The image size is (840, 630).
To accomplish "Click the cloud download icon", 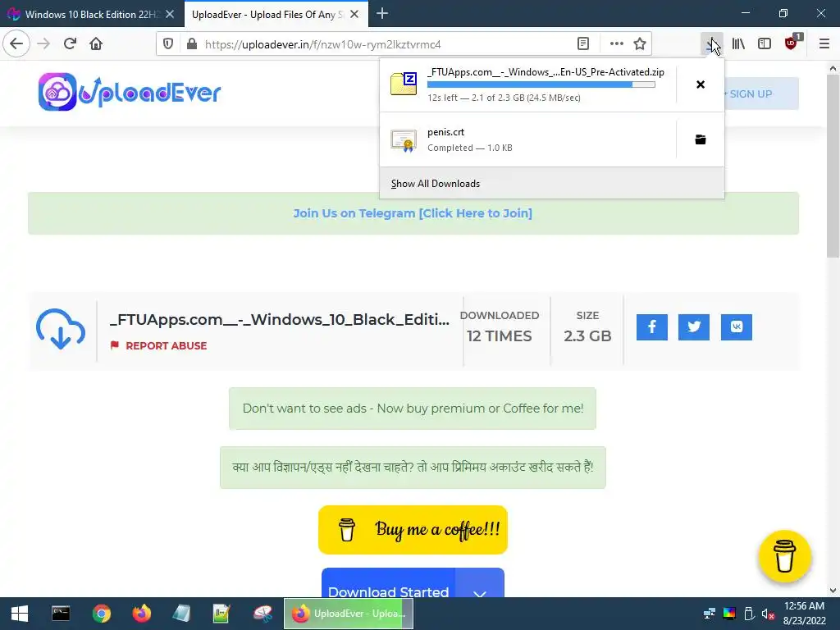I will (x=61, y=329).
